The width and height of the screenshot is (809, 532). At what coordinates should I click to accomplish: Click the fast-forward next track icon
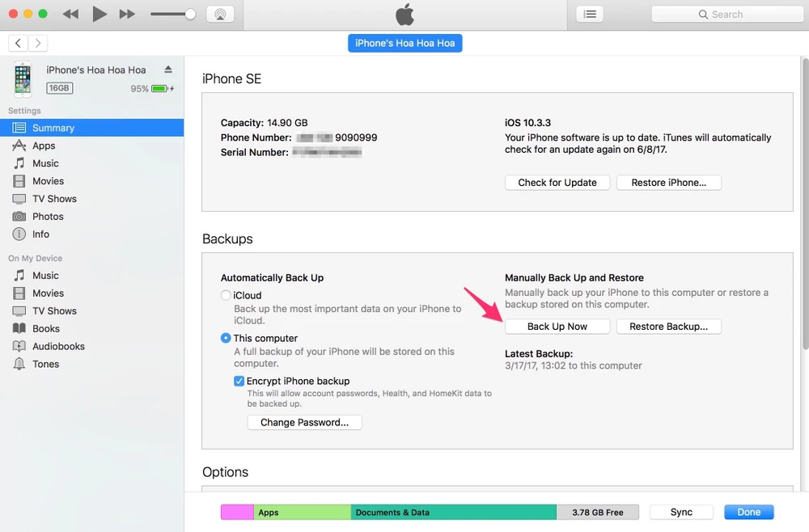(x=127, y=14)
